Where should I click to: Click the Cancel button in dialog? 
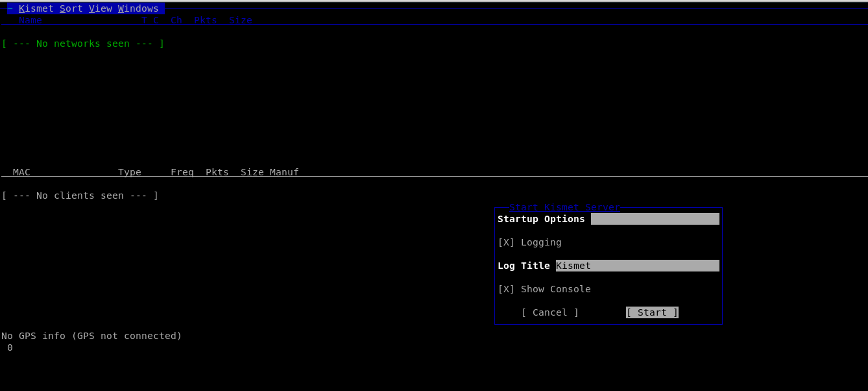pyautogui.click(x=550, y=312)
